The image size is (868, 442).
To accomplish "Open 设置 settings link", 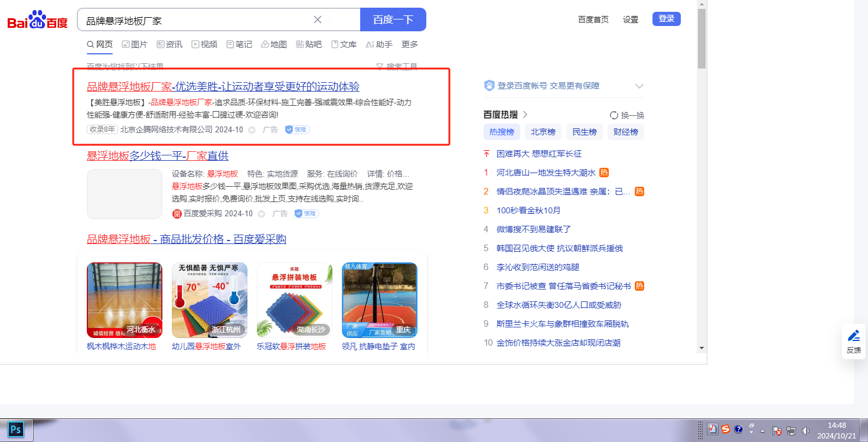I will point(631,19).
